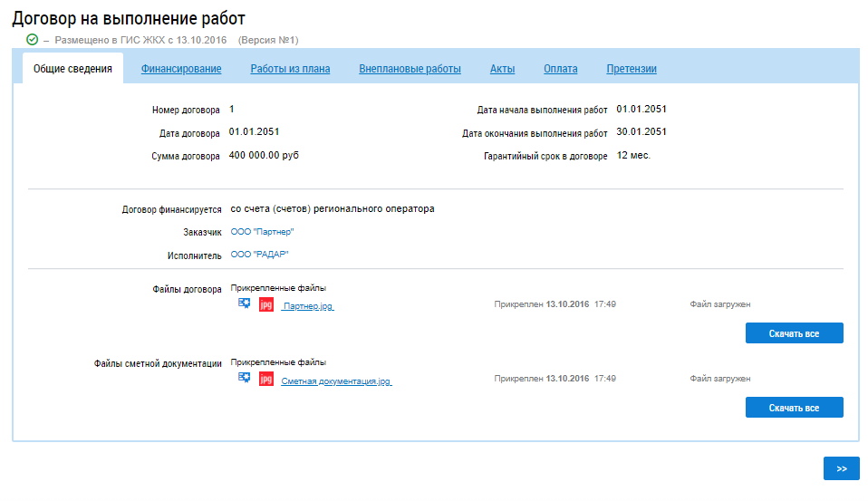Image resolution: width=868 pixels, height=501 pixels.
Task: Open contractor link ООО "РАДАР"
Action: [x=259, y=255]
